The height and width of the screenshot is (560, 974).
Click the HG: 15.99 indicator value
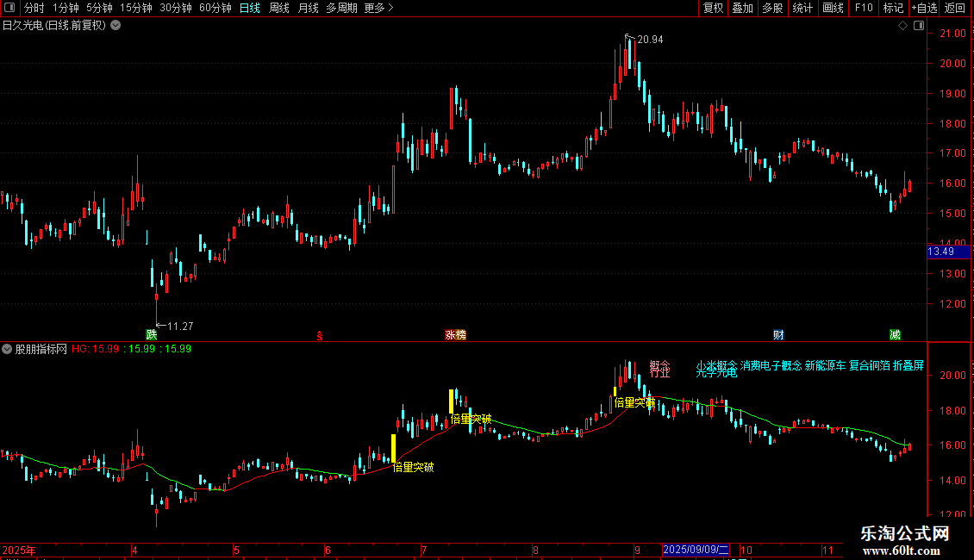95,349
